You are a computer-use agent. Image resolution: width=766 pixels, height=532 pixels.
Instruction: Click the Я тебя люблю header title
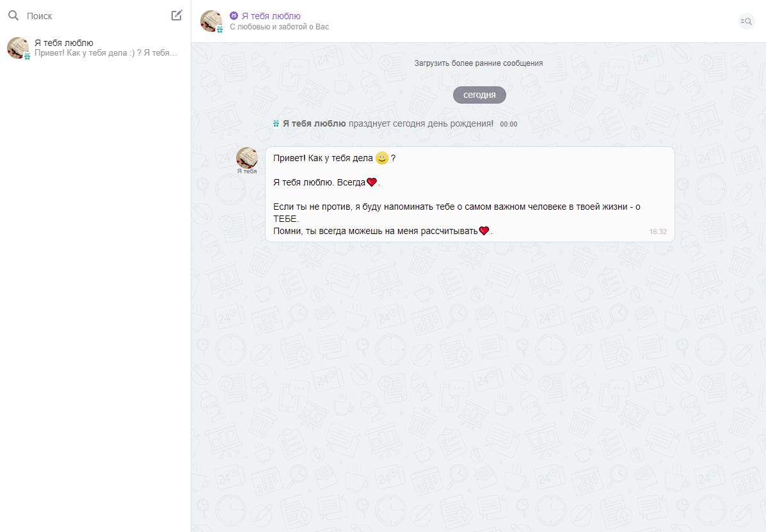[x=271, y=16]
